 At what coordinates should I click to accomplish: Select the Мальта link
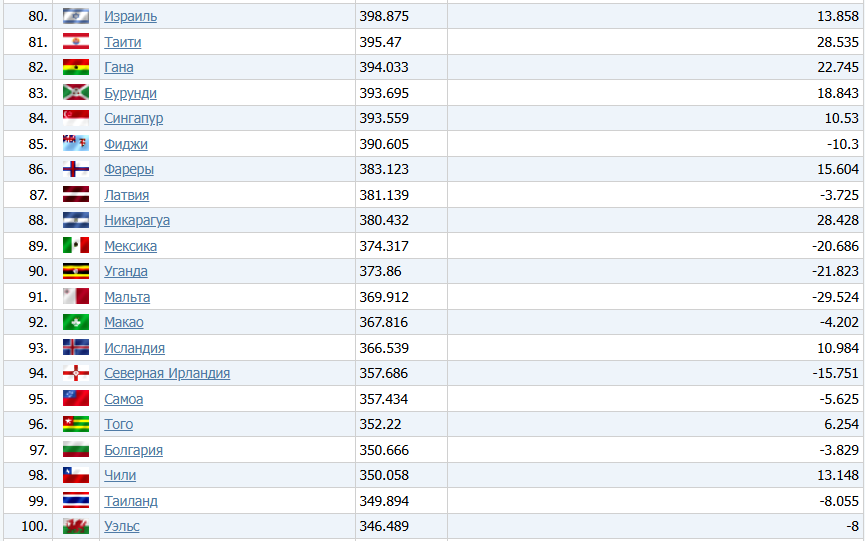coord(127,297)
